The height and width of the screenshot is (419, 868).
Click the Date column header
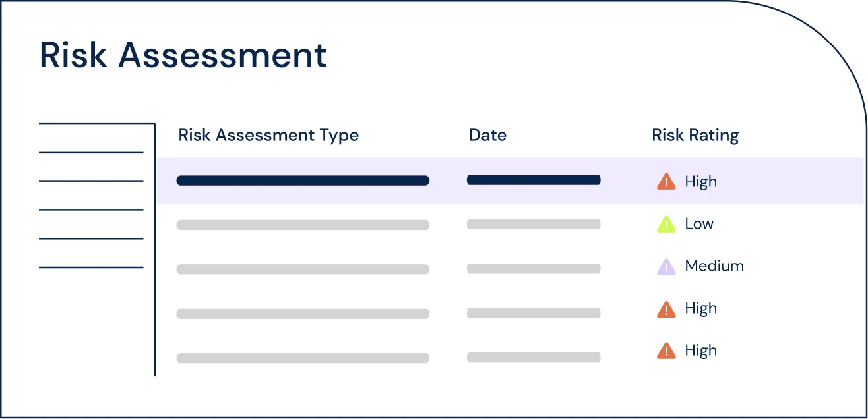[x=487, y=136]
